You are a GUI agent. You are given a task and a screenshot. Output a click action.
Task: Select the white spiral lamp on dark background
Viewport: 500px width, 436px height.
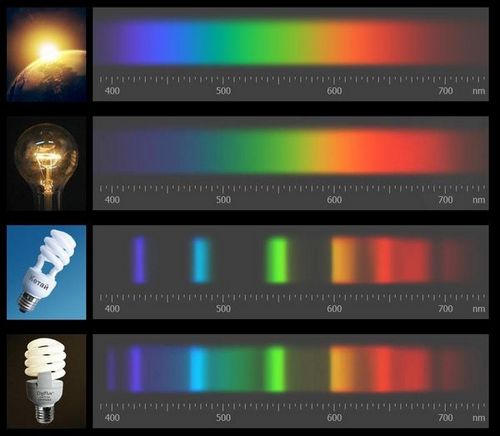(x=46, y=381)
